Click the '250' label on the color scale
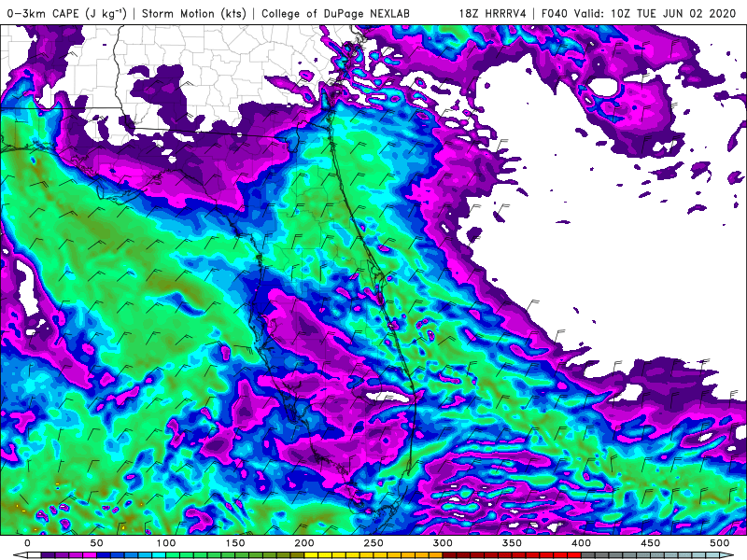The image size is (747, 560). [373, 543]
